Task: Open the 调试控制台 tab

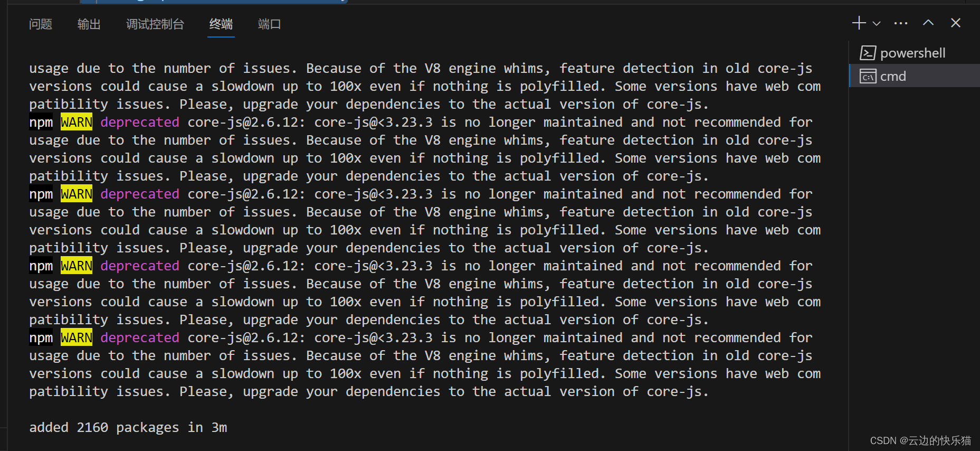Action: [x=155, y=24]
